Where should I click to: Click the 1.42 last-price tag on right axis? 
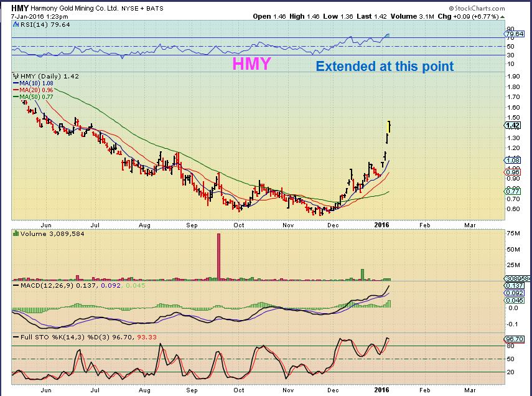[512, 125]
